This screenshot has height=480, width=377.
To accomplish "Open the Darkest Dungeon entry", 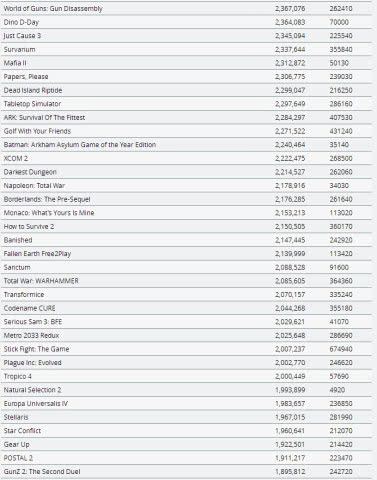I will 30,172.
